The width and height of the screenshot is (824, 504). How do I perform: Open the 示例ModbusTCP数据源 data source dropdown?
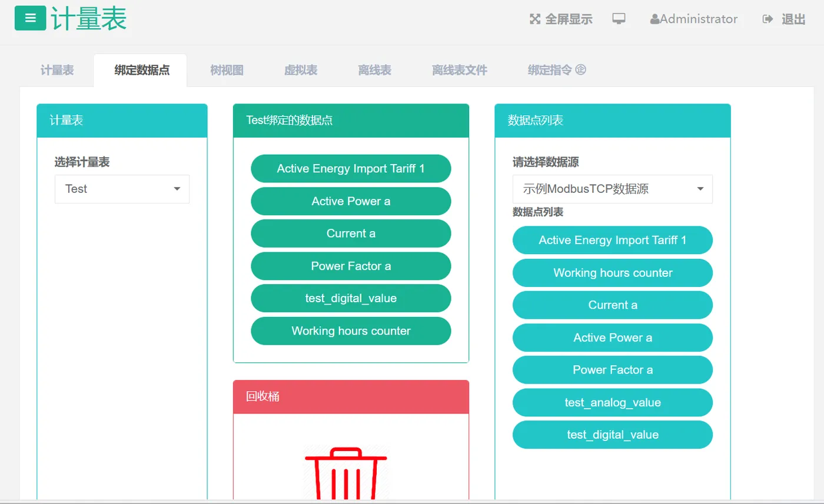[612, 189]
